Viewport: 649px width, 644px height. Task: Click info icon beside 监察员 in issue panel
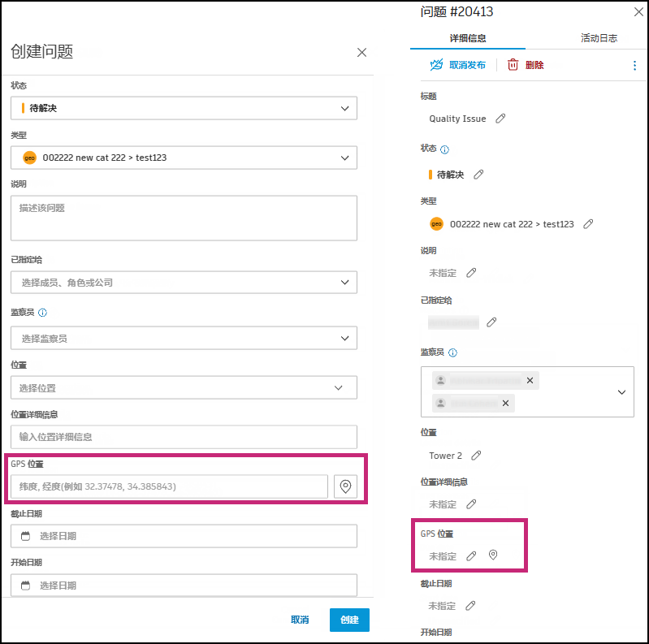(x=452, y=352)
